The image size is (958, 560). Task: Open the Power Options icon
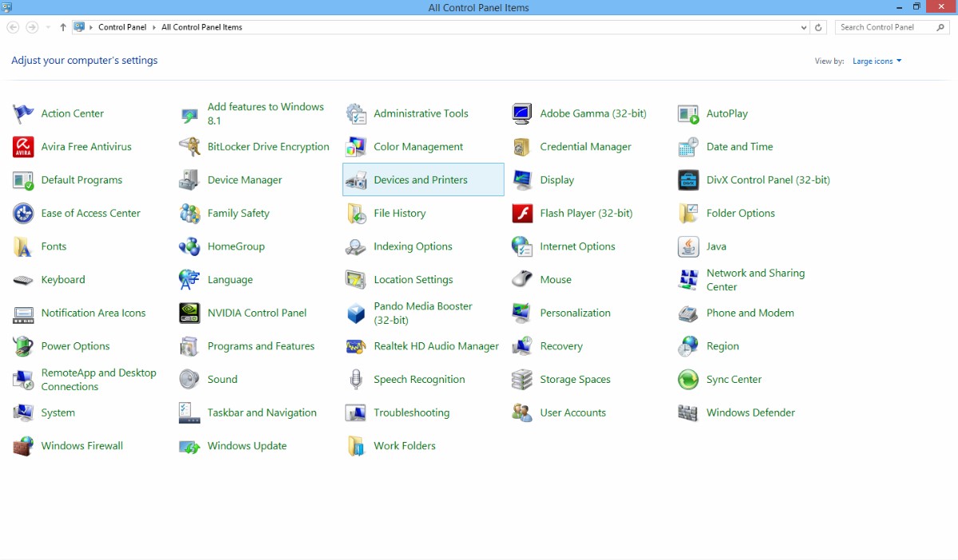23,346
